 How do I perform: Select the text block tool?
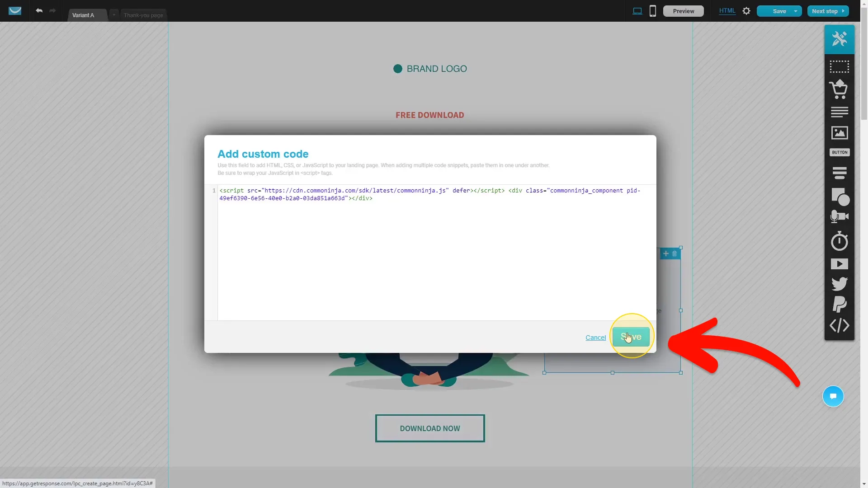coord(839,112)
